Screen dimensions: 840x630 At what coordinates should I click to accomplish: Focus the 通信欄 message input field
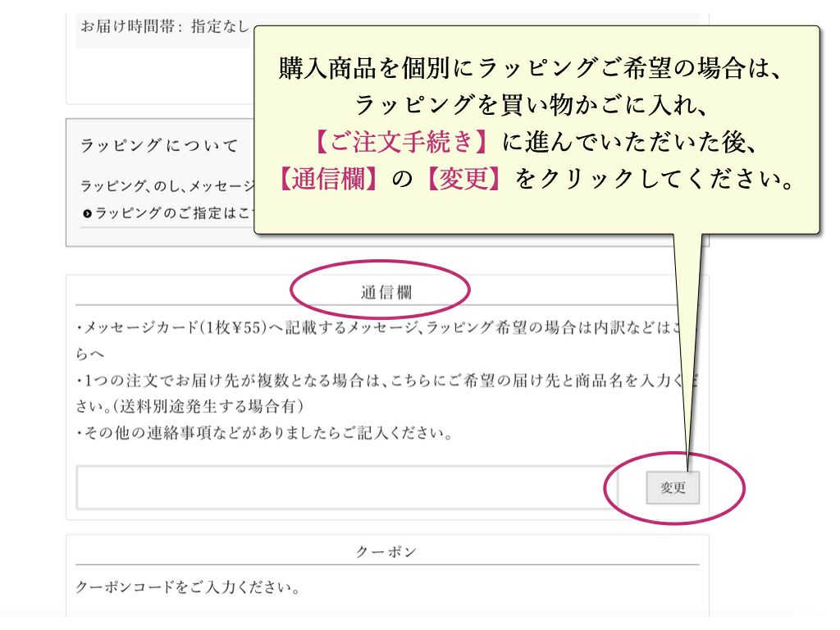[345, 488]
